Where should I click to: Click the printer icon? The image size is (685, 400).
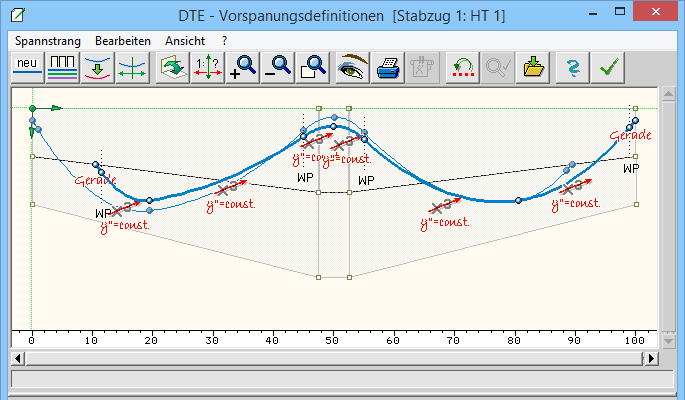[x=387, y=68]
